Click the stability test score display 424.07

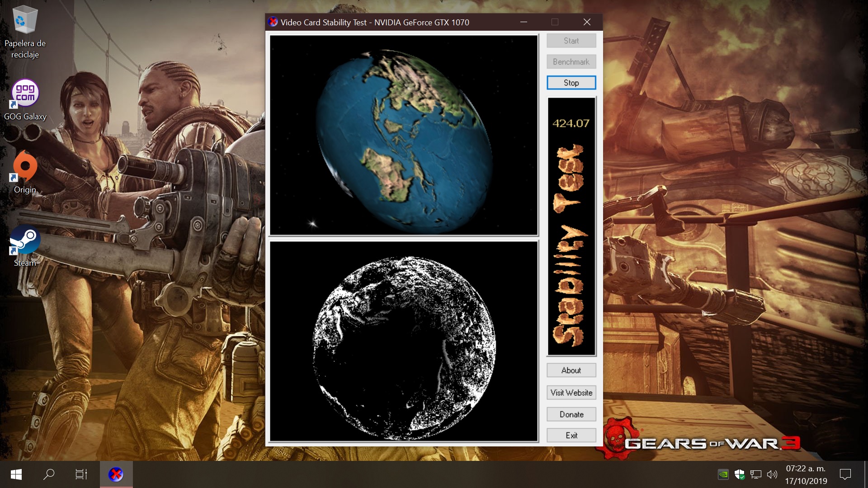[x=571, y=123]
